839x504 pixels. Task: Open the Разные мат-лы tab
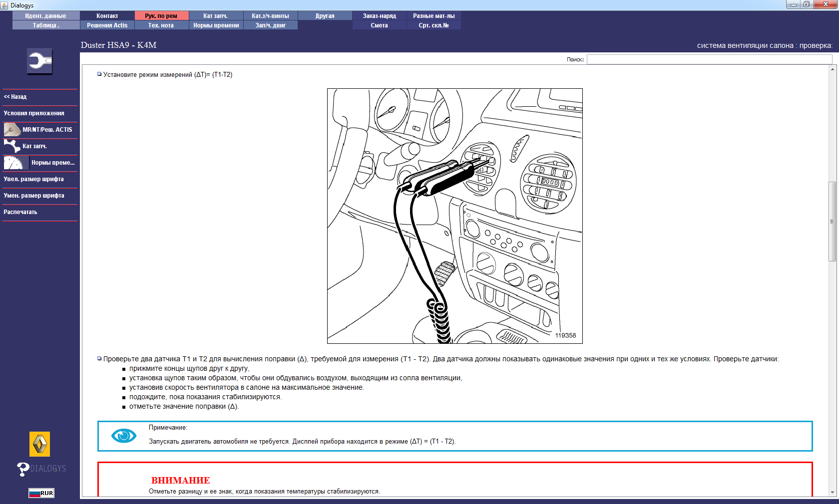tap(434, 16)
